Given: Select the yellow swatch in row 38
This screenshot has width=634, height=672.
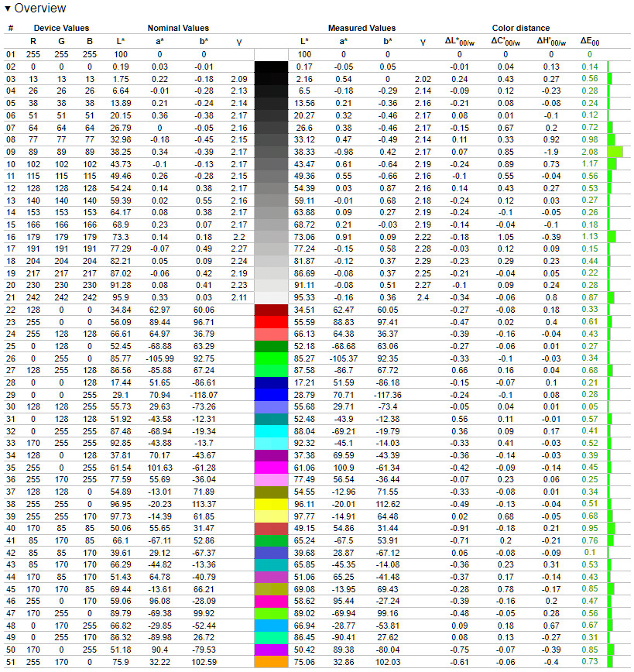Looking at the screenshot, I should [x=271, y=504].
